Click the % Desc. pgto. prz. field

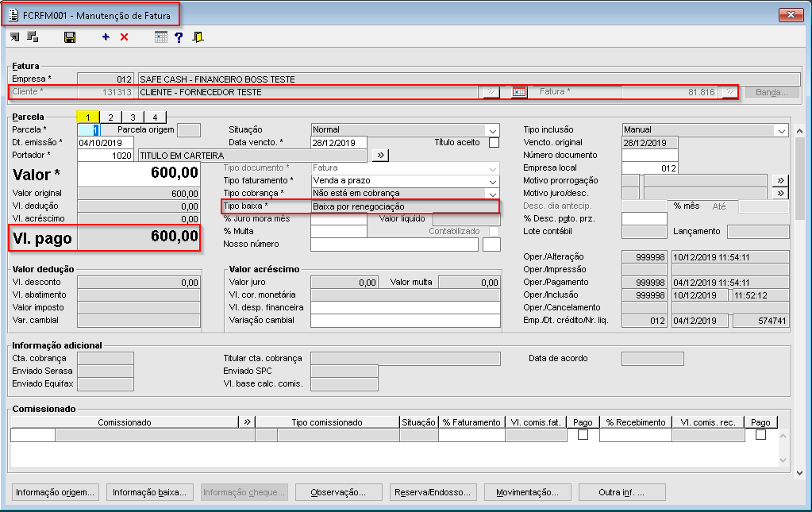(645, 219)
